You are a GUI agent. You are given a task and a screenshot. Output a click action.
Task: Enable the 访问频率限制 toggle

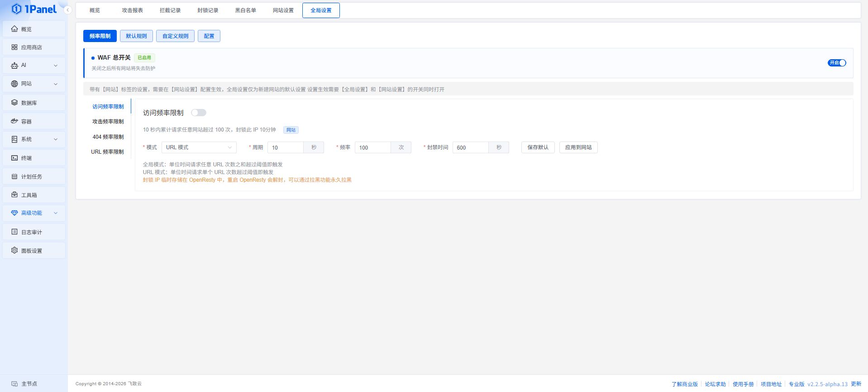click(x=198, y=113)
